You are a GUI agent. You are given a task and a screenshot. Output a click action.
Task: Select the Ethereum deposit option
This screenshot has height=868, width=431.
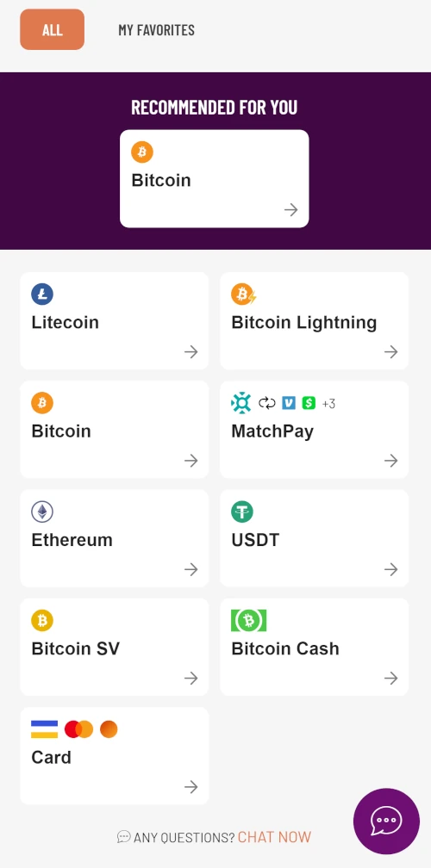(x=114, y=538)
